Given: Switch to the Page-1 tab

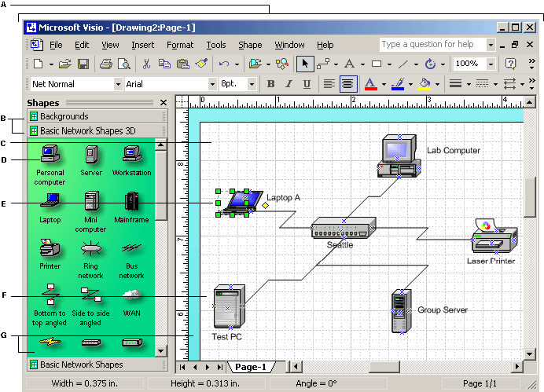Looking at the screenshot, I should coord(251,367).
